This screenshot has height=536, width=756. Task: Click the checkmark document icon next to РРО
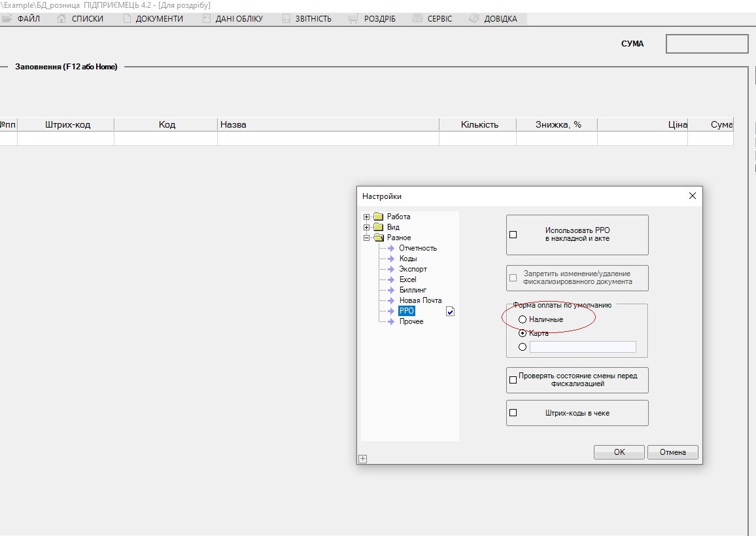pos(450,312)
